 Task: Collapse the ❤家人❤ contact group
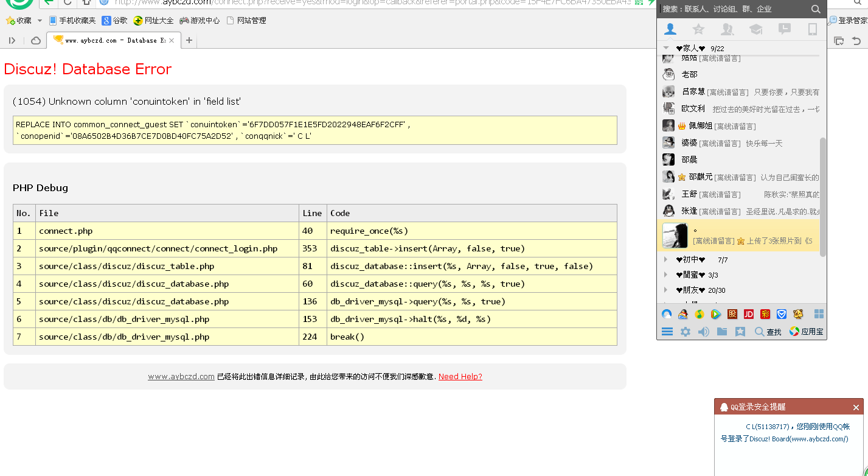pos(667,48)
